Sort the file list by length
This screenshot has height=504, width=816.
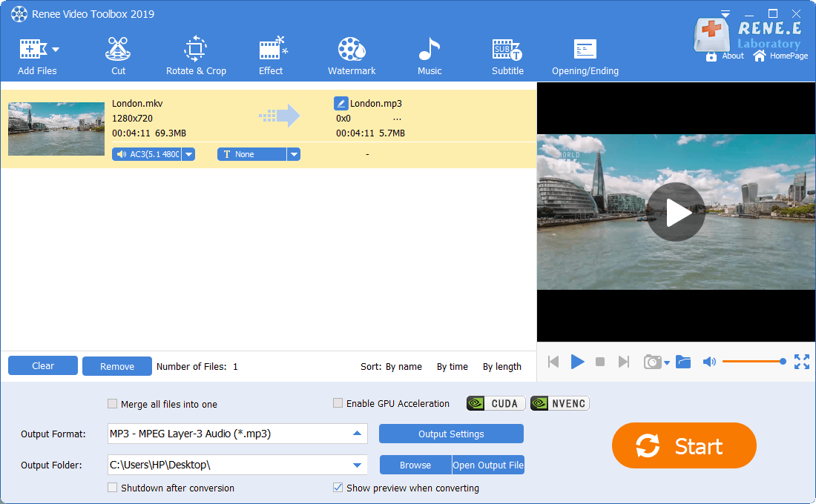tap(501, 366)
